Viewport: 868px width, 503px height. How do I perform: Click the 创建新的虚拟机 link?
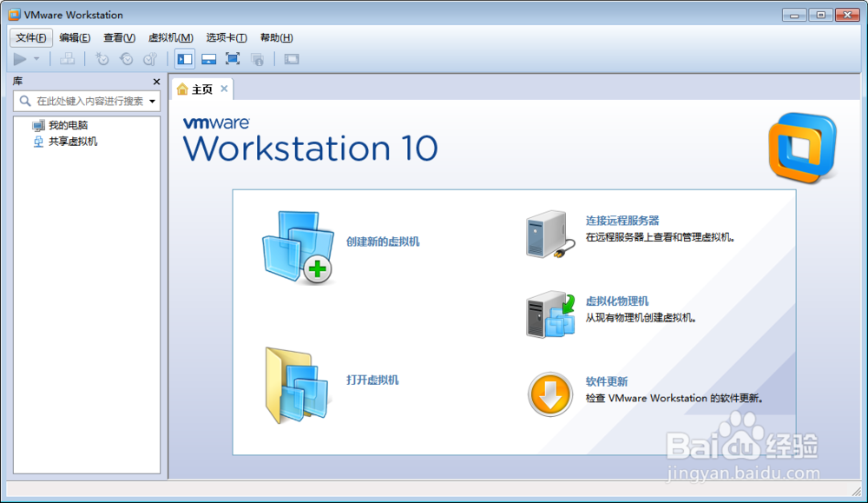pos(383,242)
